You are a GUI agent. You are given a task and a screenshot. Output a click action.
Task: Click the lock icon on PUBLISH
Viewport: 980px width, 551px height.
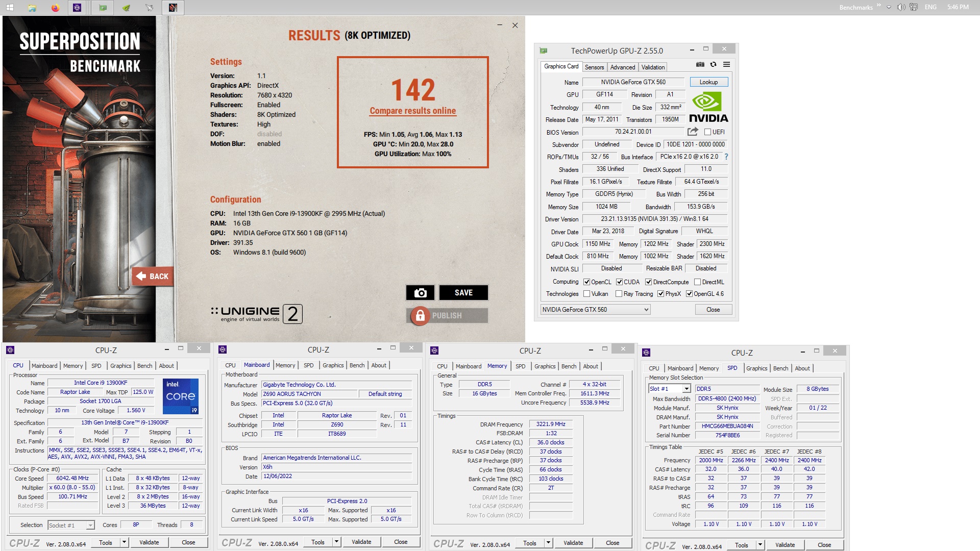[x=420, y=316]
